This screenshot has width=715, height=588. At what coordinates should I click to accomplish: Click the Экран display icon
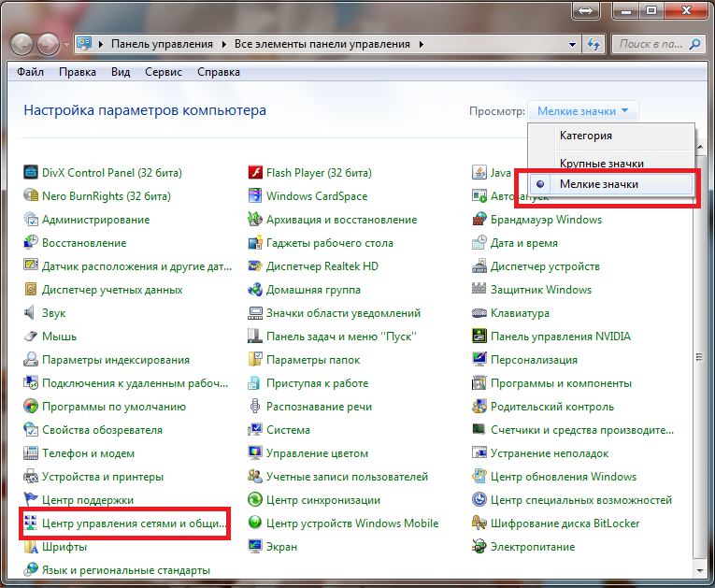point(255,547)
